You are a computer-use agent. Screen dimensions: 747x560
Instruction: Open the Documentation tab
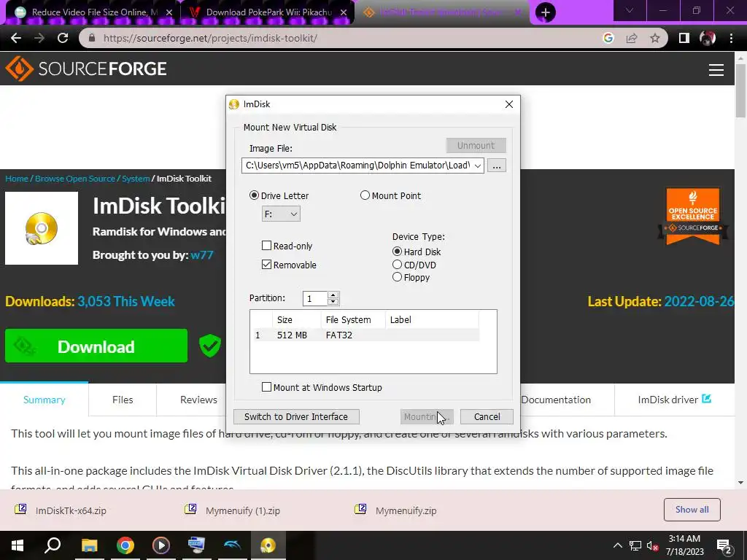555,400
